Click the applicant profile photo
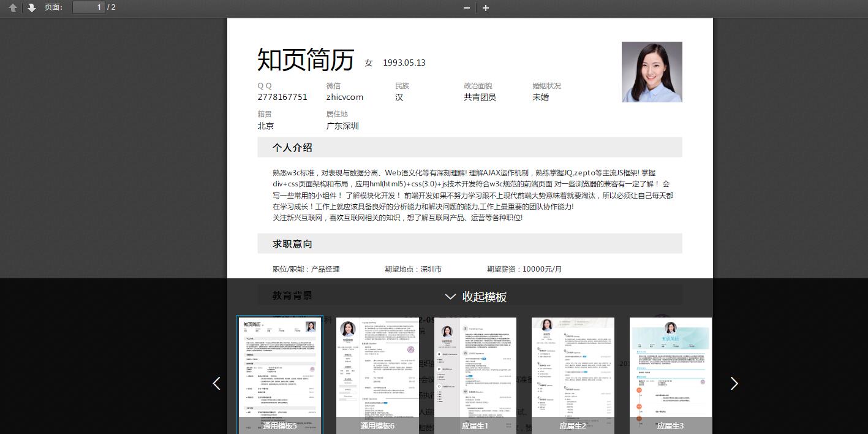 (x=652, y=72)
